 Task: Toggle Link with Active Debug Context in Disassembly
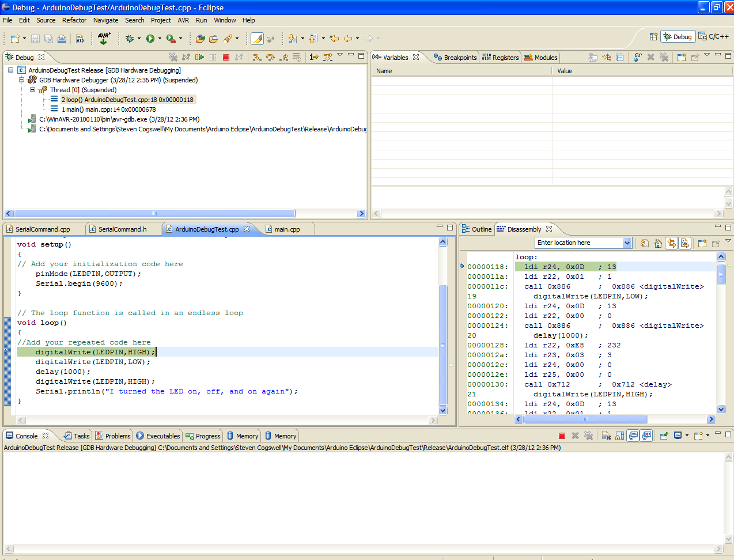point(671,243)
